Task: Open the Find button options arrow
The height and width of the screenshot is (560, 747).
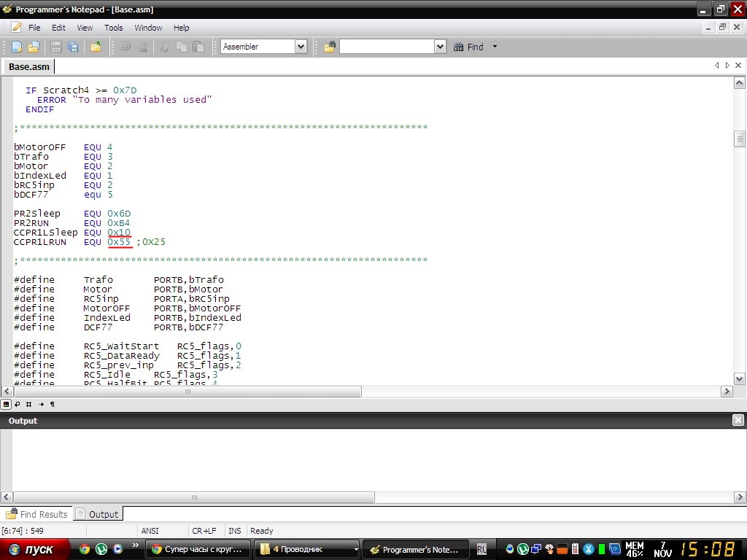Action: [495, 47]
